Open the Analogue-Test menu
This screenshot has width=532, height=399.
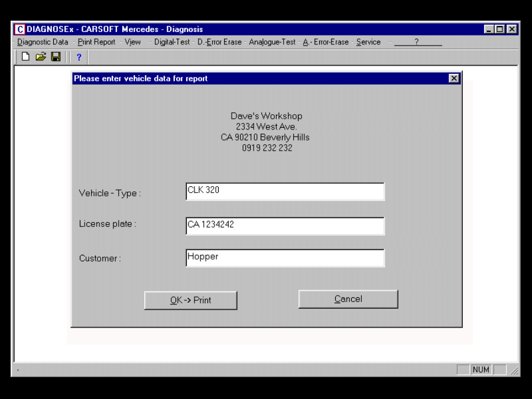coord(272,42)
